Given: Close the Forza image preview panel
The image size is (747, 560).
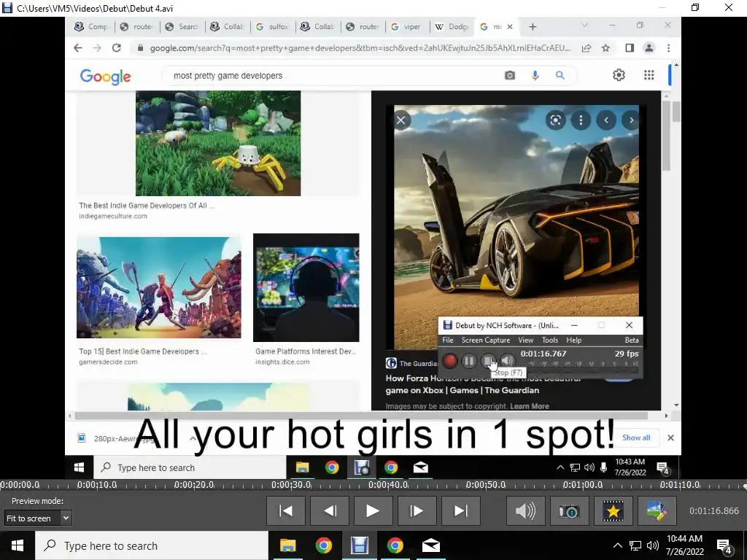Looking at the screenshot, I should (401, 120).
